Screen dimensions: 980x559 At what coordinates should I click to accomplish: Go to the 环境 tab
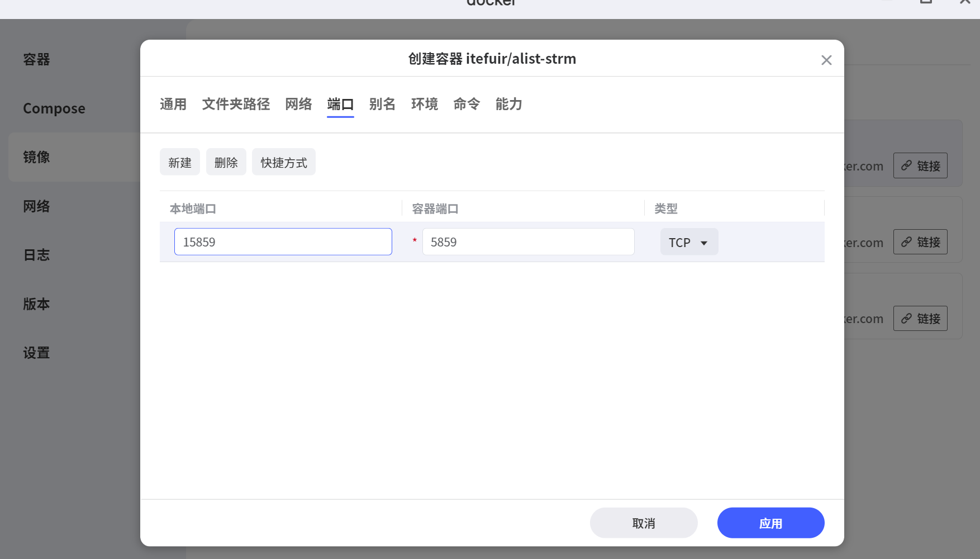pos(425,105)
